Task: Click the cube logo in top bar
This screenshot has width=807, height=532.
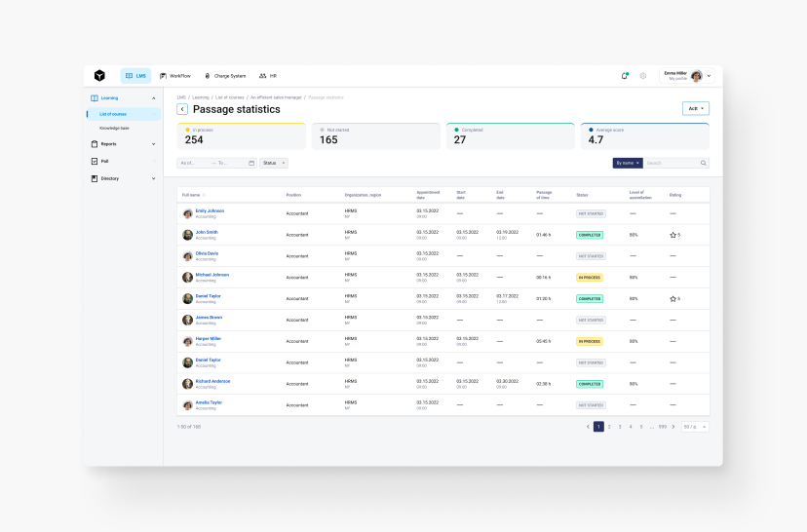Action: point(99,75)
